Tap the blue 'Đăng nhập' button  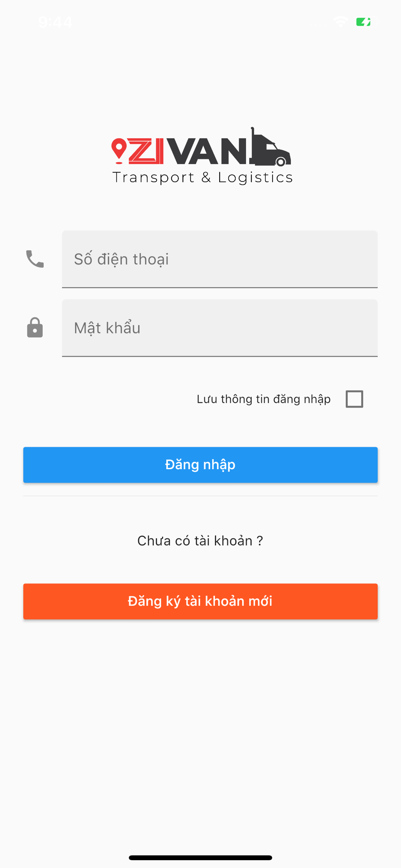200,465
